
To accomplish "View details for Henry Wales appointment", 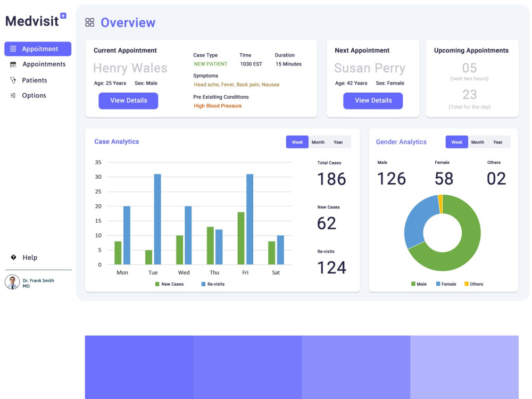I will point(128,101).
